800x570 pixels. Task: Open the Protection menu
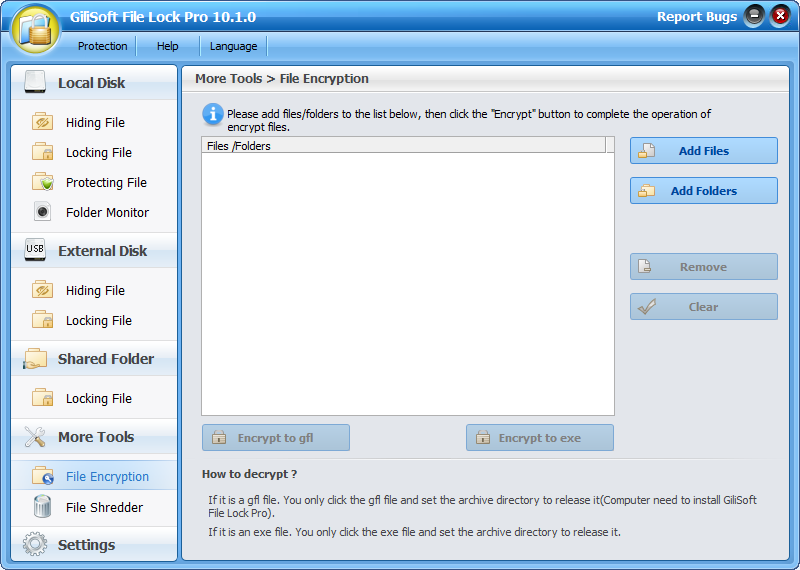pyautogui.click(x=103, y=46)
